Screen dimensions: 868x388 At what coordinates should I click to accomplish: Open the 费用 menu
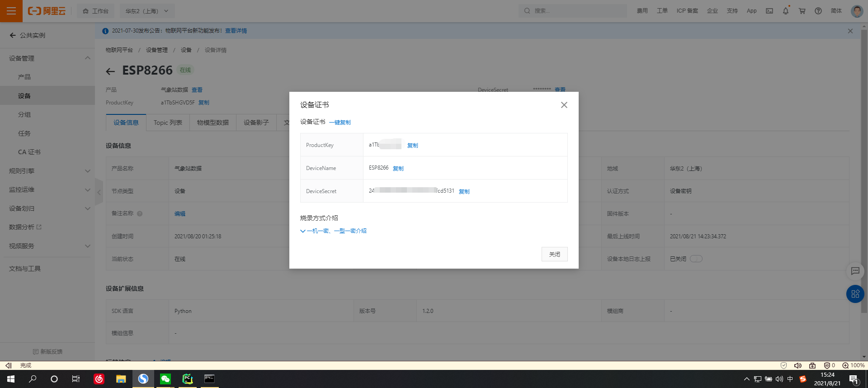pyautogui.click(x=642, y=11)
